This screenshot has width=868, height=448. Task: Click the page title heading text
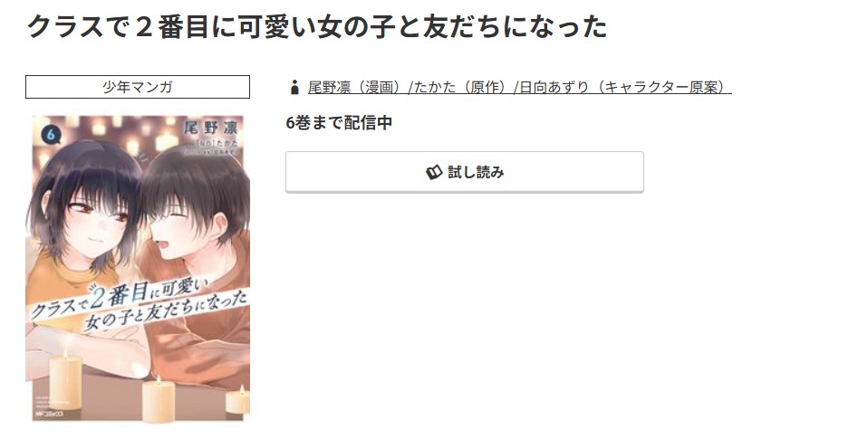(317, 26)
